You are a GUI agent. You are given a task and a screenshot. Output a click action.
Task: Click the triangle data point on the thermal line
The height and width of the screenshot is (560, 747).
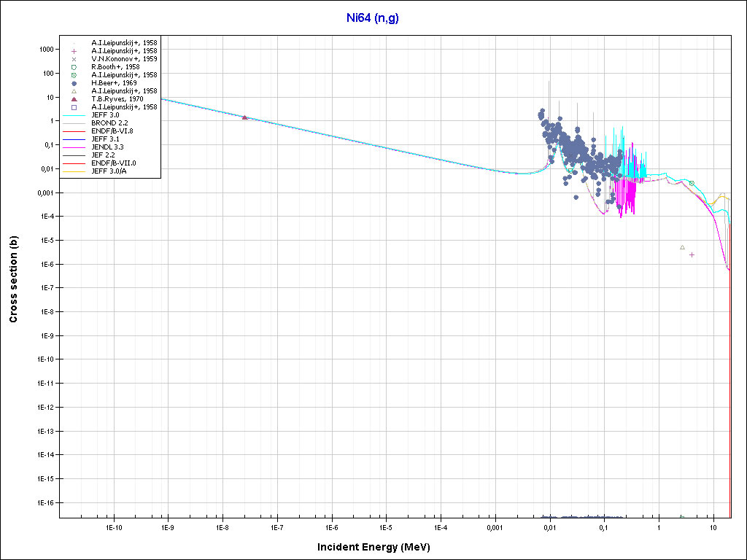244,117
